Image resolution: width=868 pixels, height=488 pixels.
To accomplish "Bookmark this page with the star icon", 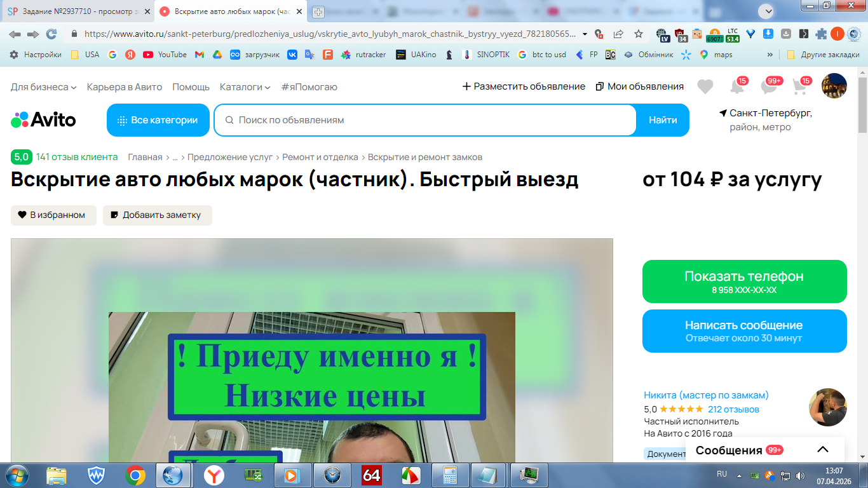I will pos(639,34).
